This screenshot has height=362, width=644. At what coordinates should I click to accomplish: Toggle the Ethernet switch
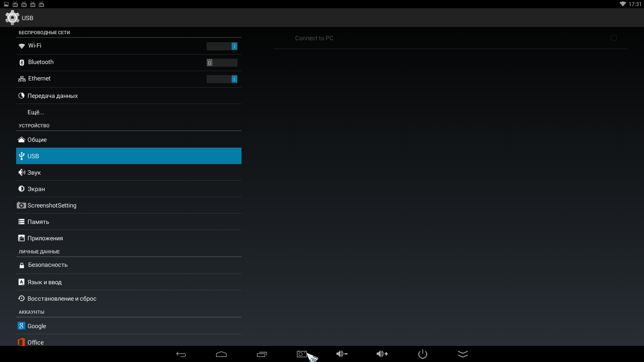click(222, 79)
